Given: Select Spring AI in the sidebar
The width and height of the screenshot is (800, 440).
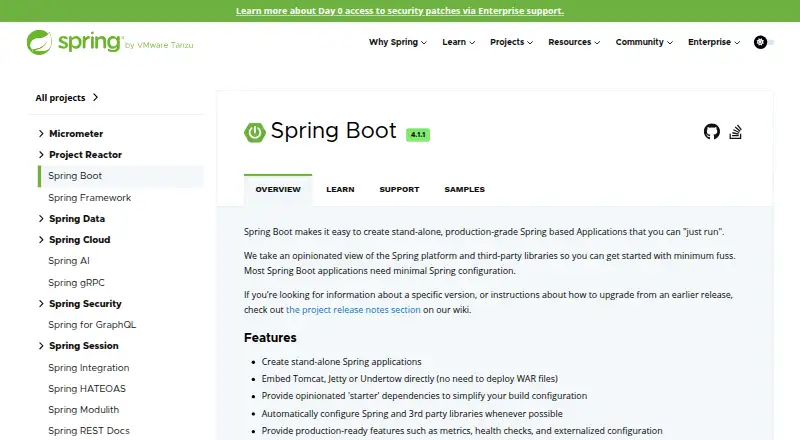Looking at the screenshot, I should tap(69, 261).
